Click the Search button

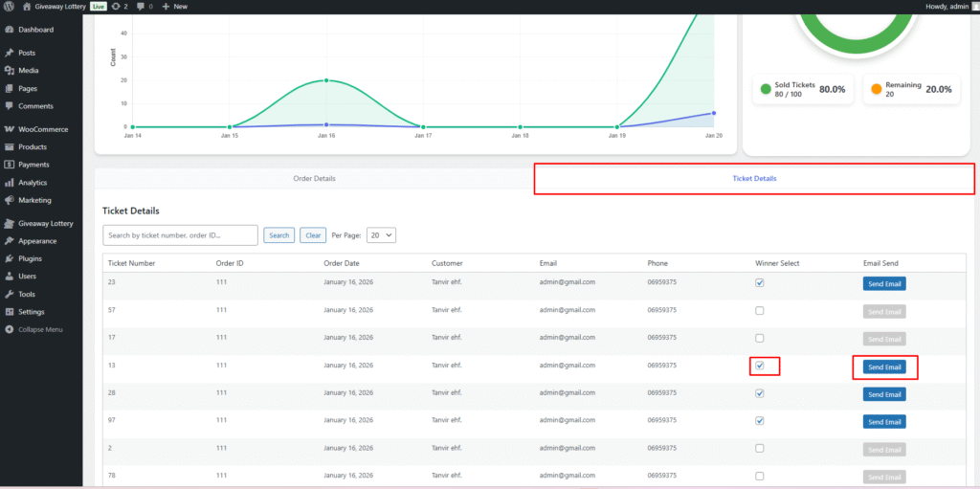278,235
